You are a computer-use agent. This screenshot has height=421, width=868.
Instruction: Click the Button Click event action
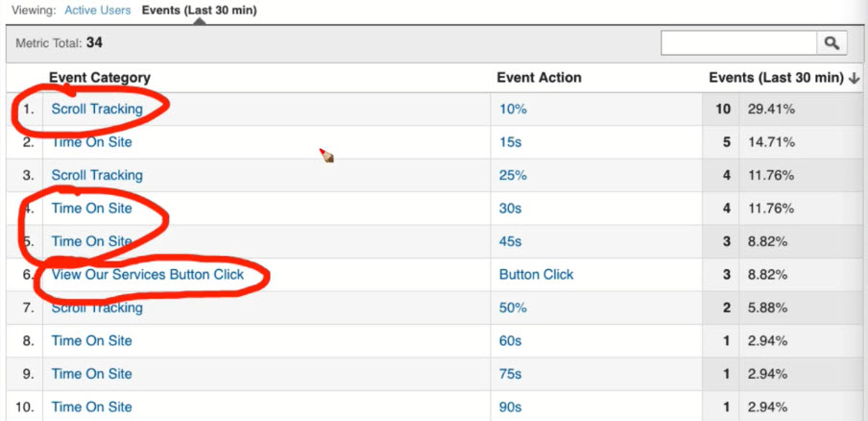coord(536,274)
